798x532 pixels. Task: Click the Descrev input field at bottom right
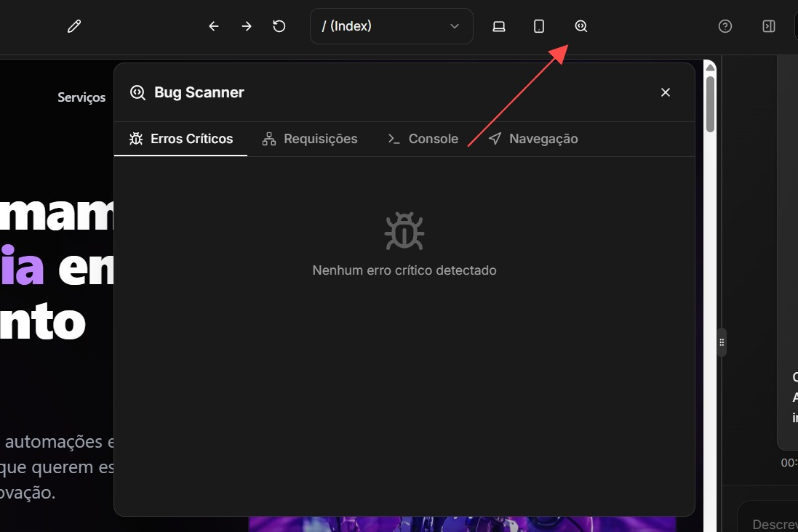(x=775, y=523)
